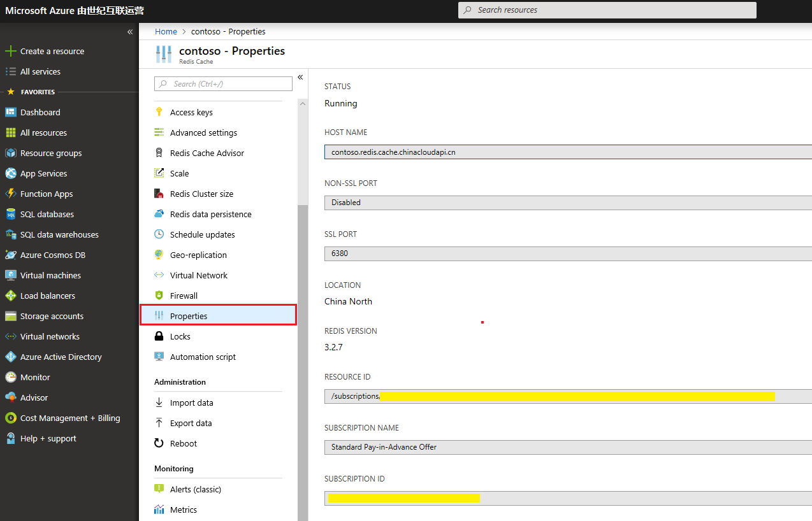Image resolution: width=812 pixels, height=521 pixels.
Task: Click Microsoft Azure portal title
Action: point(75,10)
